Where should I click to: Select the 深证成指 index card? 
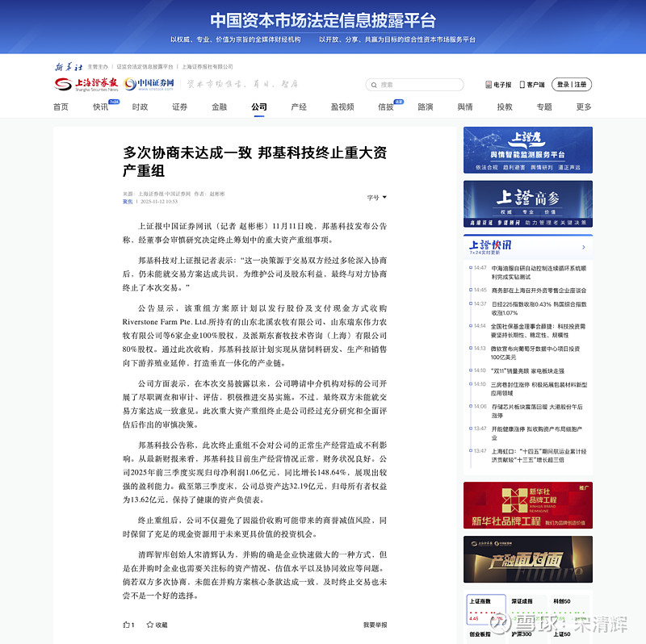point(528,609)
